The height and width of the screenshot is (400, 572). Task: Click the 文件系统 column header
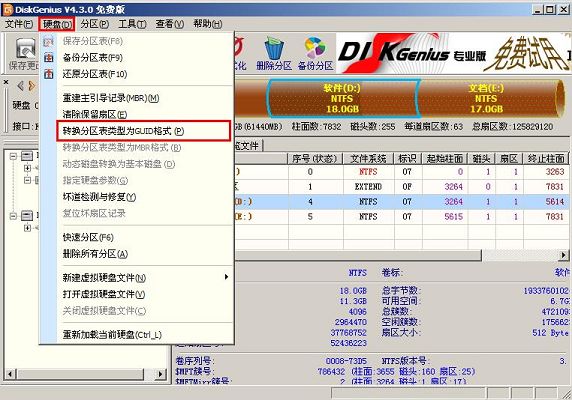[x=368, y=159]
